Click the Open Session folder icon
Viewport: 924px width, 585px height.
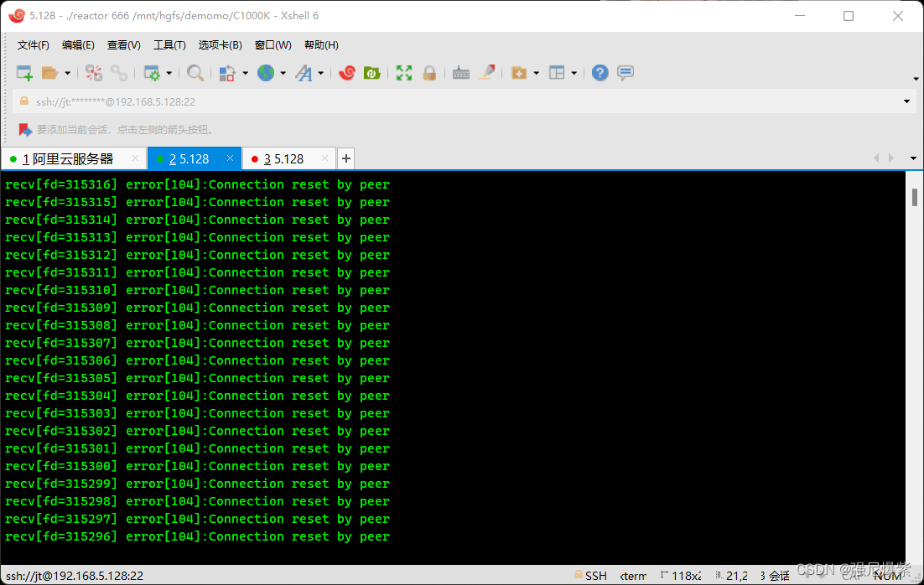[50, 73]
